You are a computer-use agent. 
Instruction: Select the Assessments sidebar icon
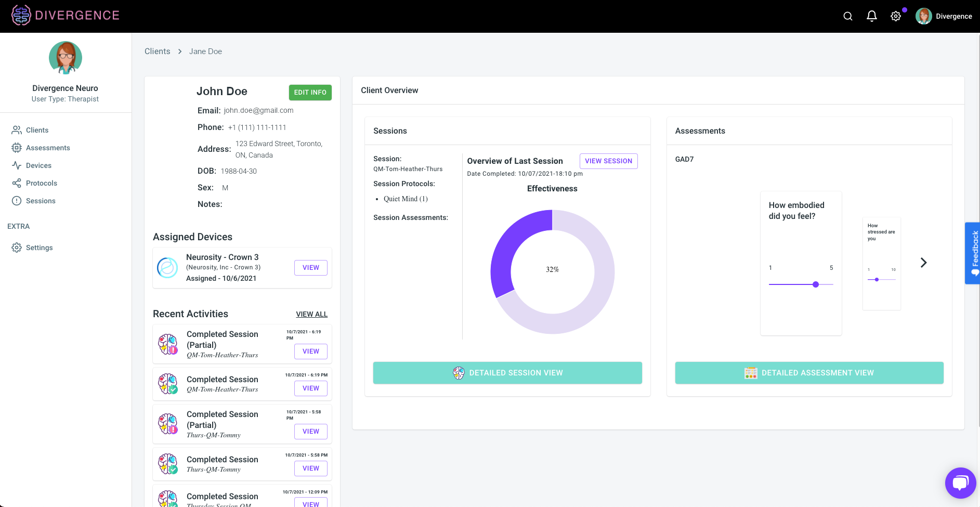[x=17, y=148]
